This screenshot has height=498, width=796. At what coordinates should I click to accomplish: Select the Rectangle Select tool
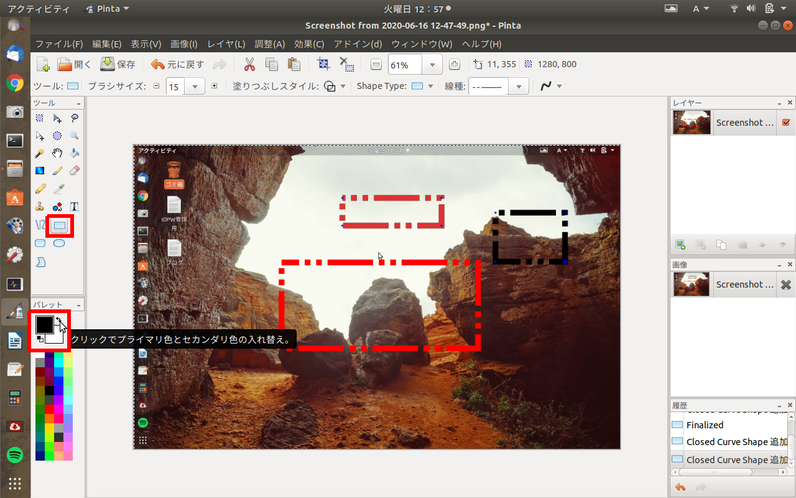tap(40, 118)
